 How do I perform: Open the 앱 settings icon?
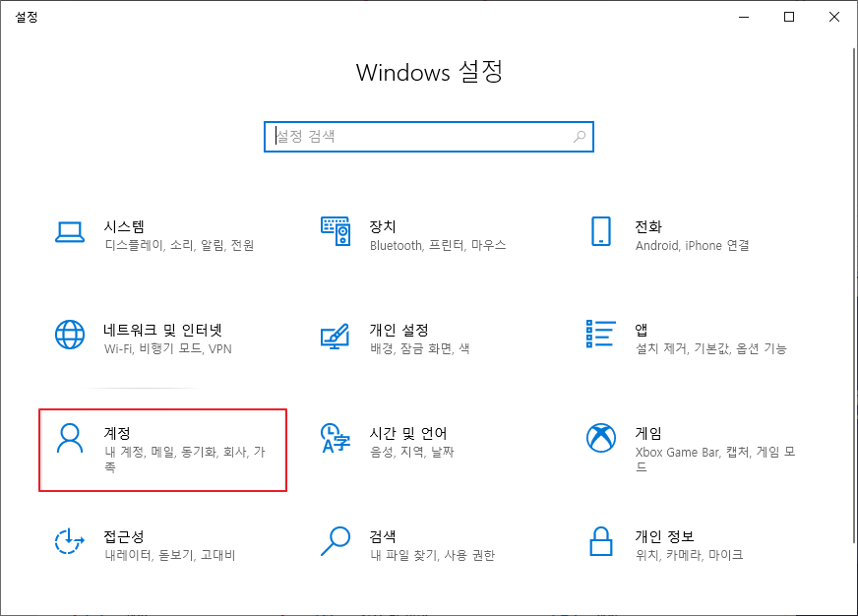(600, 333)
